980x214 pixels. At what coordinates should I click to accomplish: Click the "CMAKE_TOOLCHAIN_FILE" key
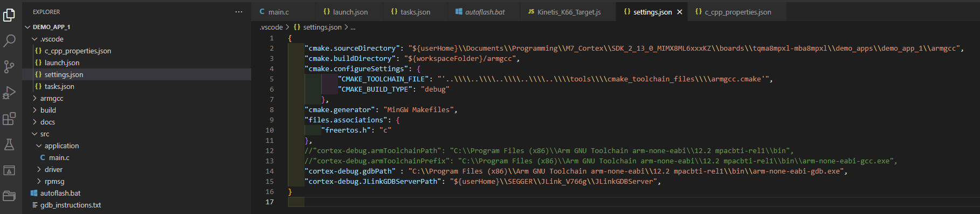(x=383, y=79)
